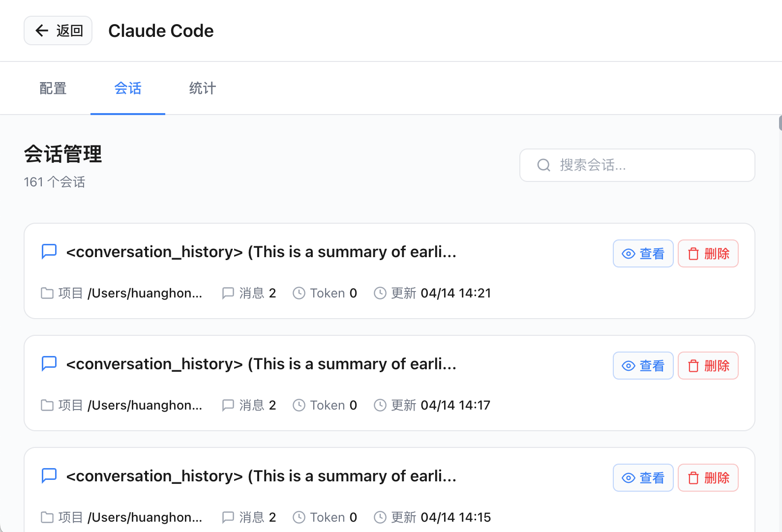
Task: Select the 会话 tab
Action: (128, 89)
